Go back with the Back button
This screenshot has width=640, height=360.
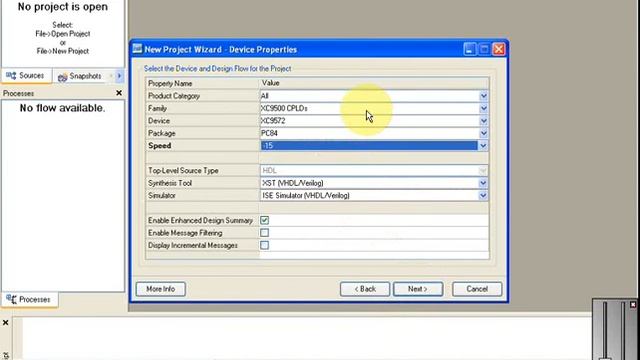coord(365,289)
